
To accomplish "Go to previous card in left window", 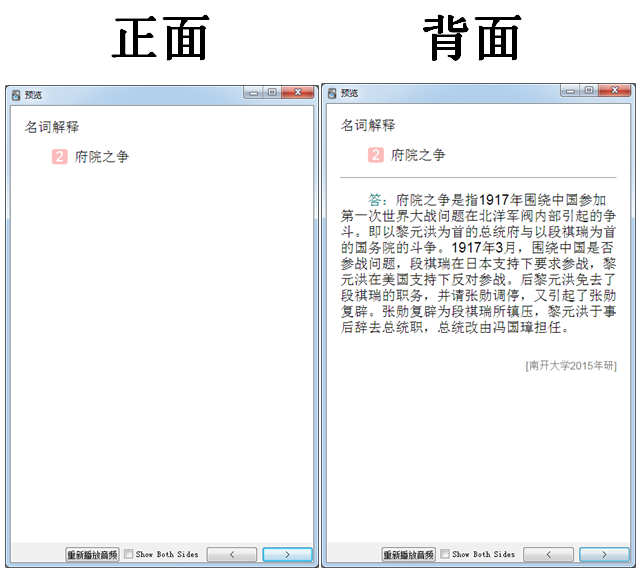I will point(232,554).
